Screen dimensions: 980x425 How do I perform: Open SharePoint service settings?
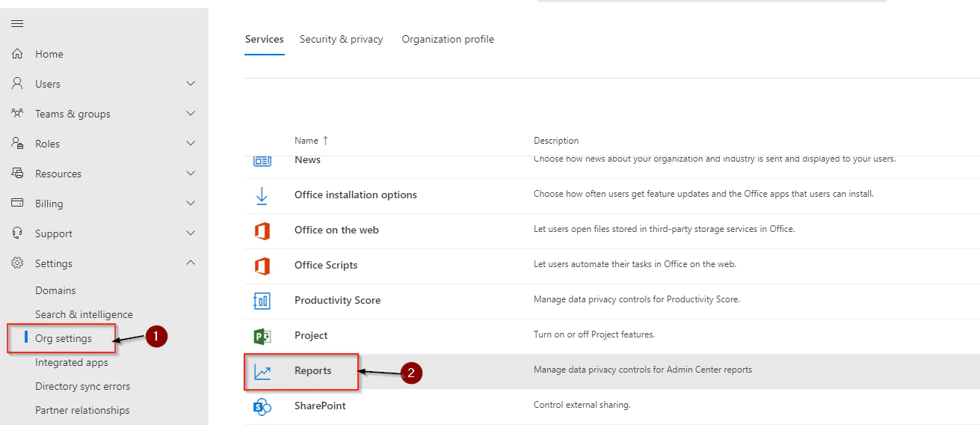320,406
